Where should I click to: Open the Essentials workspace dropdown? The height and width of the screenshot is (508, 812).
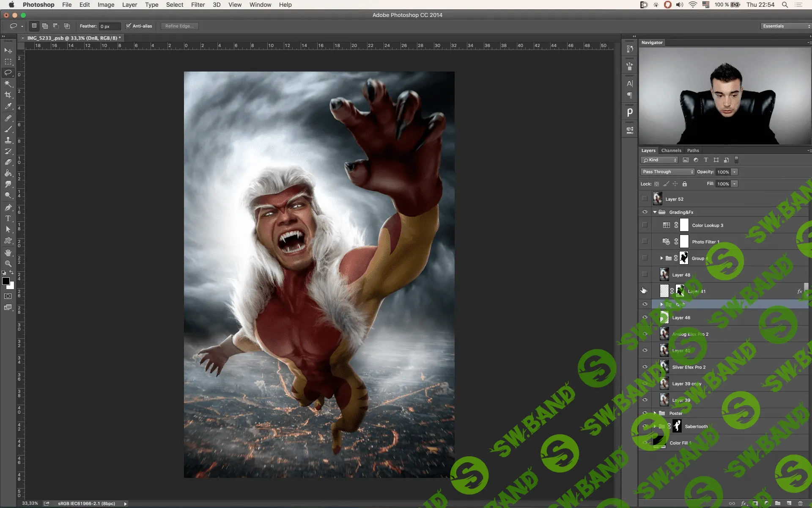786,26
